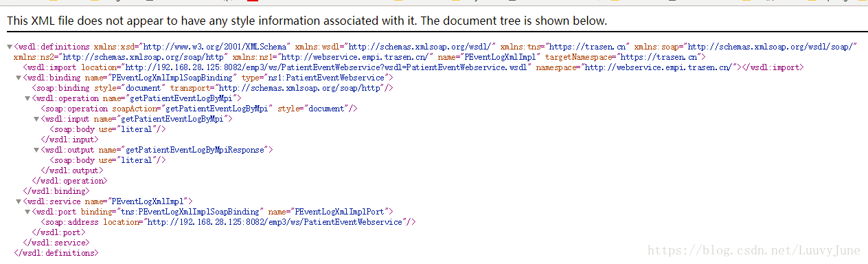Click the soap:address location URL line
This screenshot has width=868, height=264.
pyautogui.click(x=228, y=222)
